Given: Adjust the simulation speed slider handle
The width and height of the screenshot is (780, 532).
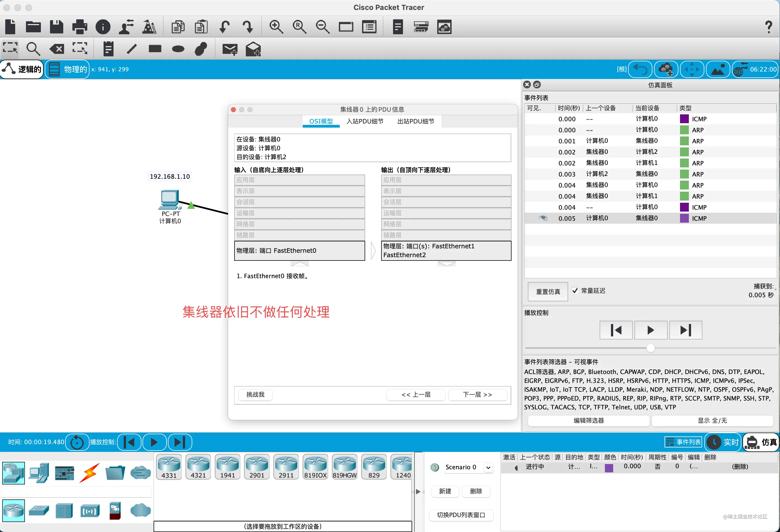Looking at the screenshot, I should (x=650, y=348).
